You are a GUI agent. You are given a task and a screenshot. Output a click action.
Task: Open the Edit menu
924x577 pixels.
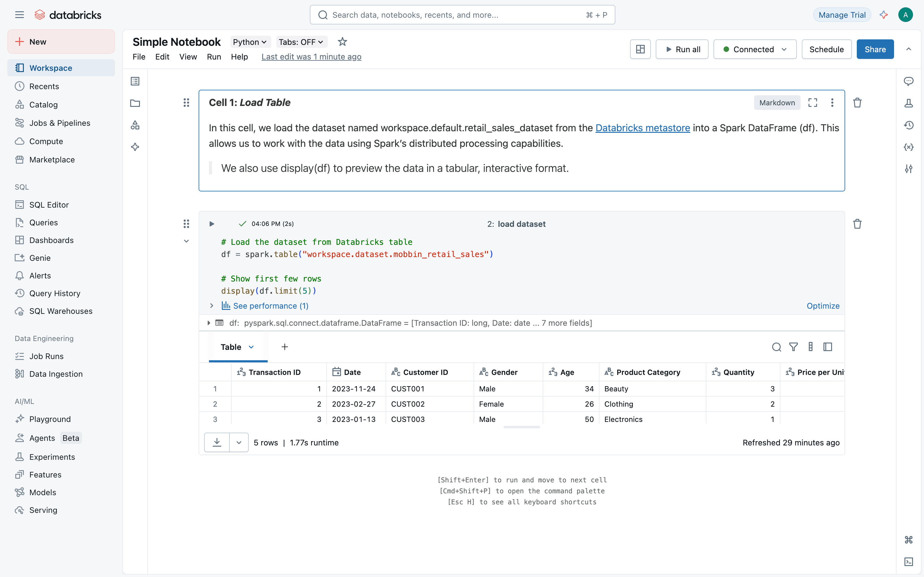point(162,57)
